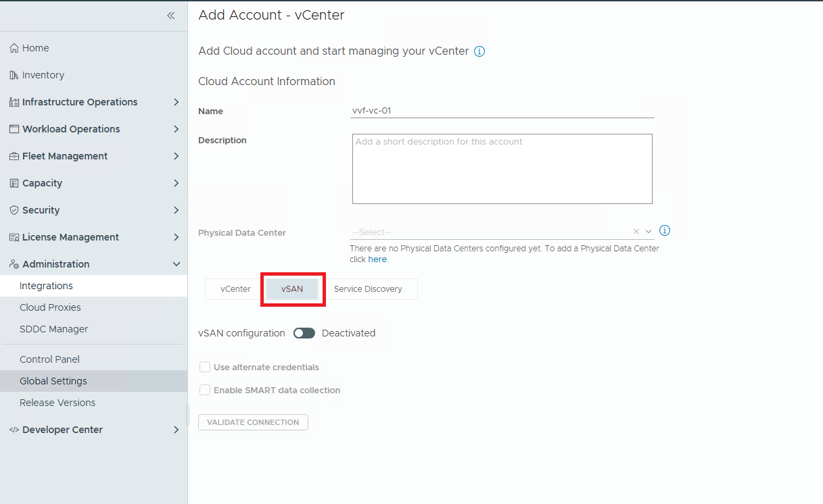Click the info icon beside vCenter heading

(x=479, y=51)
